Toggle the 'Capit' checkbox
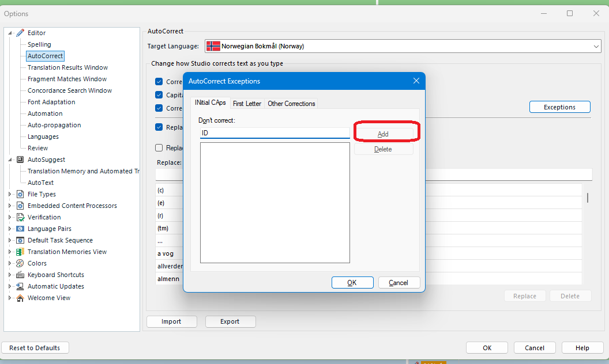The height and width of the screenshot is (364, 609). click(x=159, y=94)
